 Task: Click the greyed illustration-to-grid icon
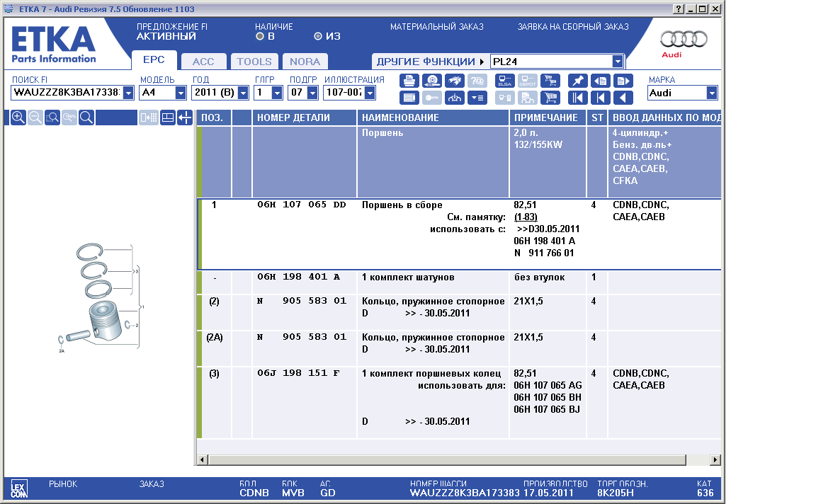149,118
